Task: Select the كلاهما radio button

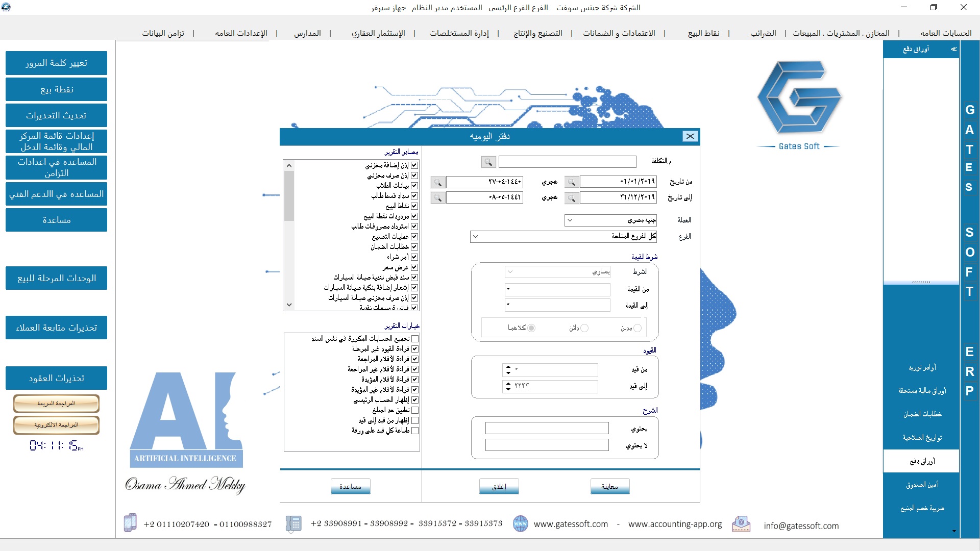Action: (531, 328)
